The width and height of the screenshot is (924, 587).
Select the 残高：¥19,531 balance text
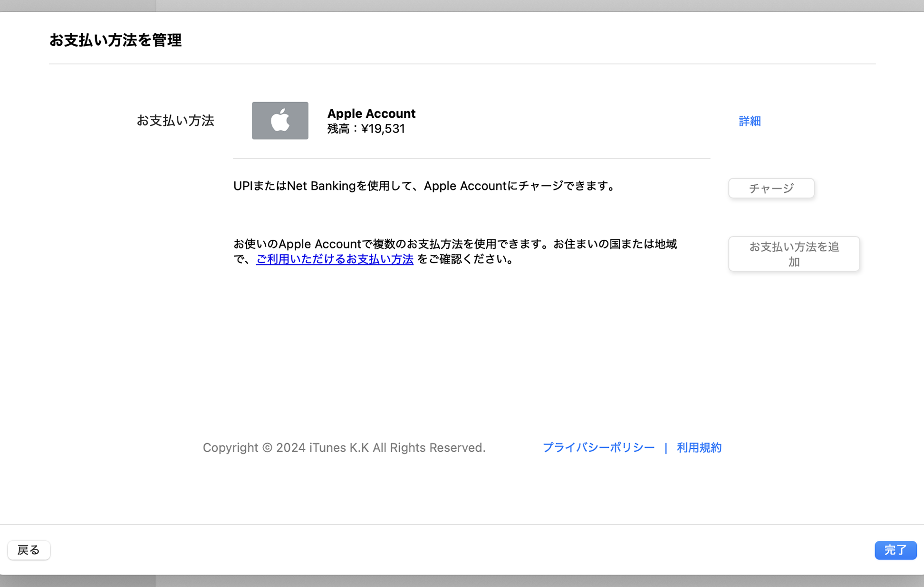pos(366,129)
